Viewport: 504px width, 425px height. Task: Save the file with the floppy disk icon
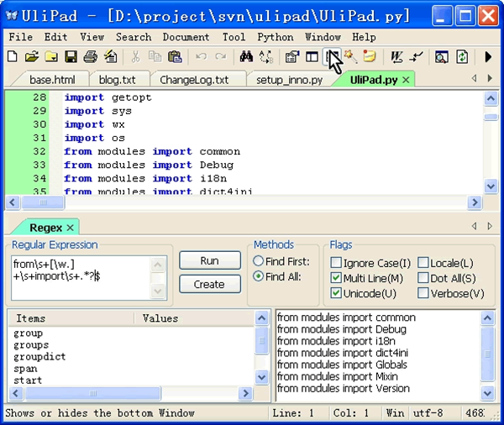[71, 57]
